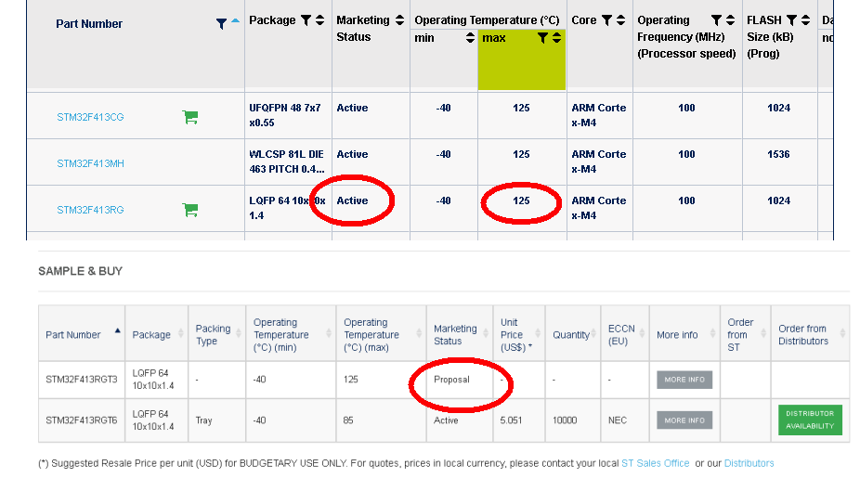This screenshot has height=504, width=860.
Task: Click the cart icon for STM32F413RG
Action: point(190,210)
